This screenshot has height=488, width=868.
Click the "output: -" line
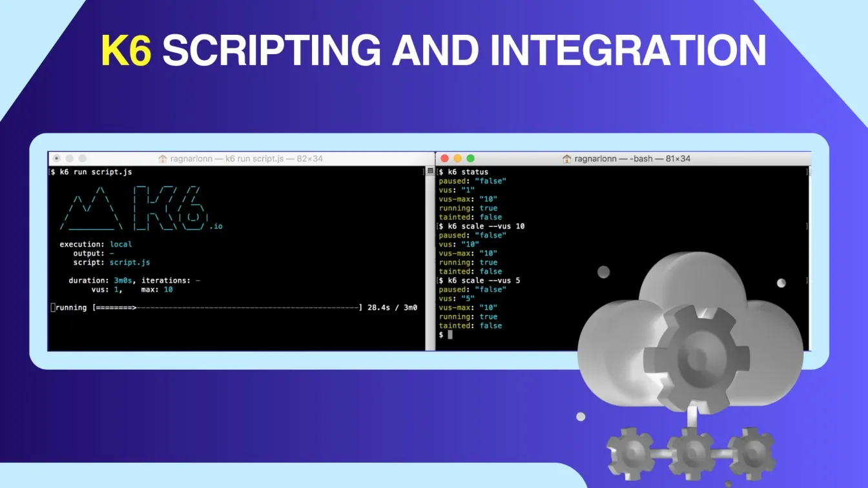[94, 254]
